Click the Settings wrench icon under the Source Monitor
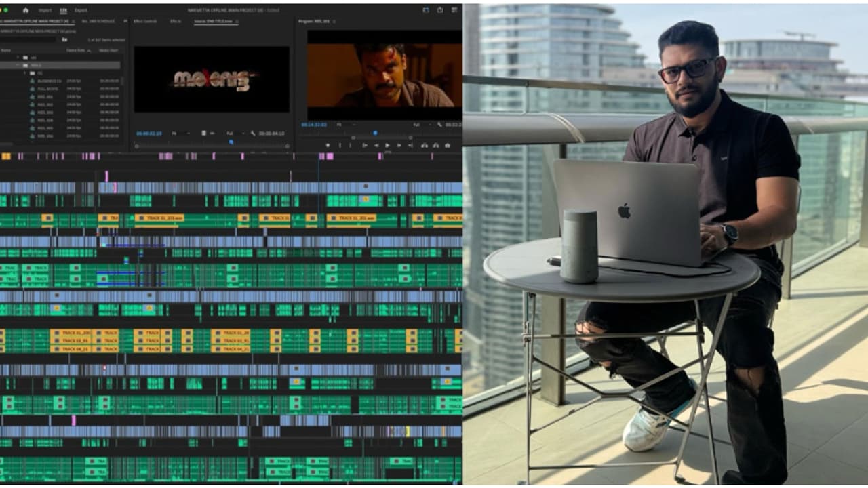Image resolution: width=868 pixels, height=488 pixels. point(251,133)
